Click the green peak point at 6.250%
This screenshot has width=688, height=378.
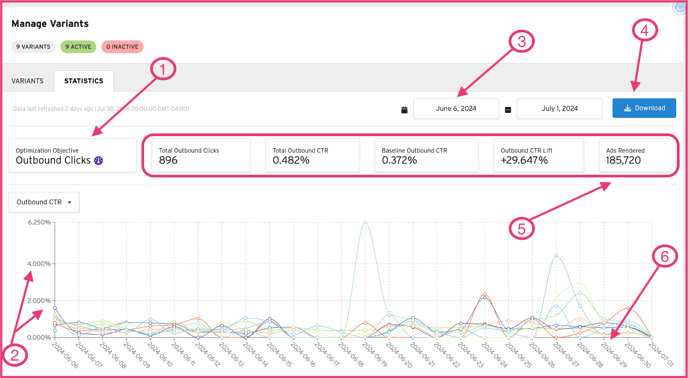point(365,222)
